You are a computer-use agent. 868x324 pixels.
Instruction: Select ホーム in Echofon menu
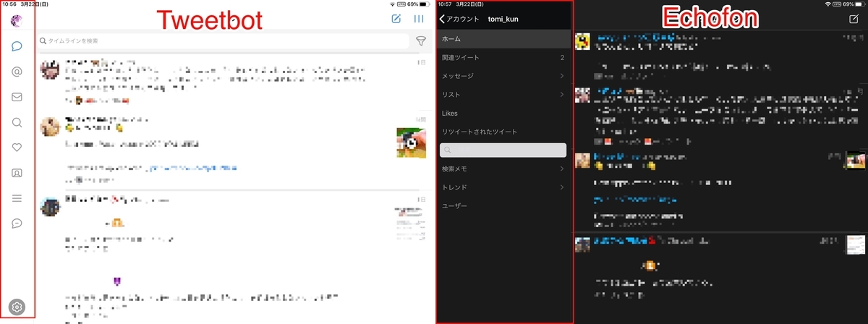pyautogui.click(x=504, y=38)
